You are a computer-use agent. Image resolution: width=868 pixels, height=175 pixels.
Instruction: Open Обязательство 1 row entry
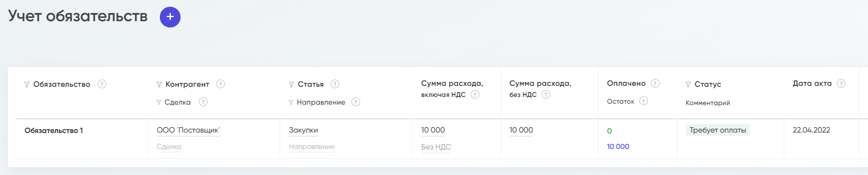pos(53,131)
